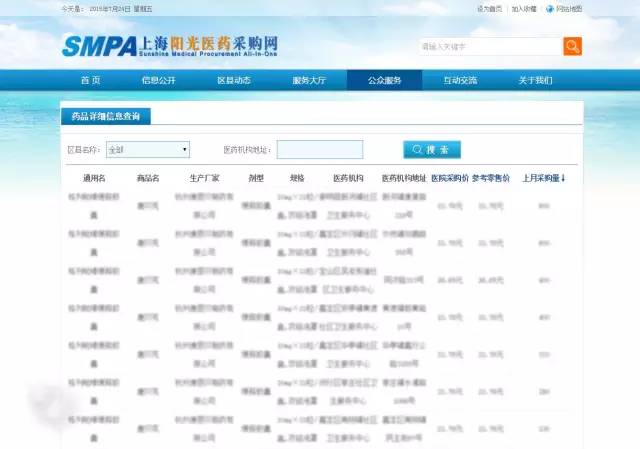Open the 关于我们 page
Image resolution: width=640 pixels, height=449 pixels.
point(535,80)
